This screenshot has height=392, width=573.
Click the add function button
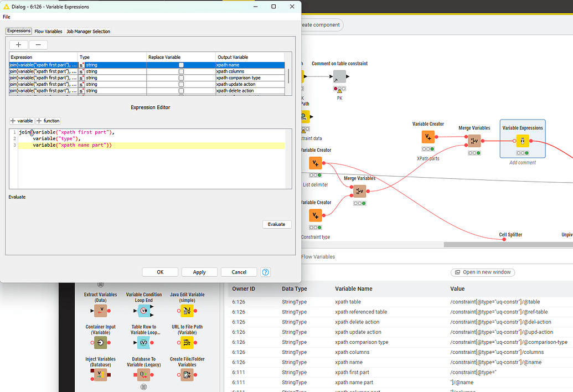pyautogui.click(x=48, y=121)
